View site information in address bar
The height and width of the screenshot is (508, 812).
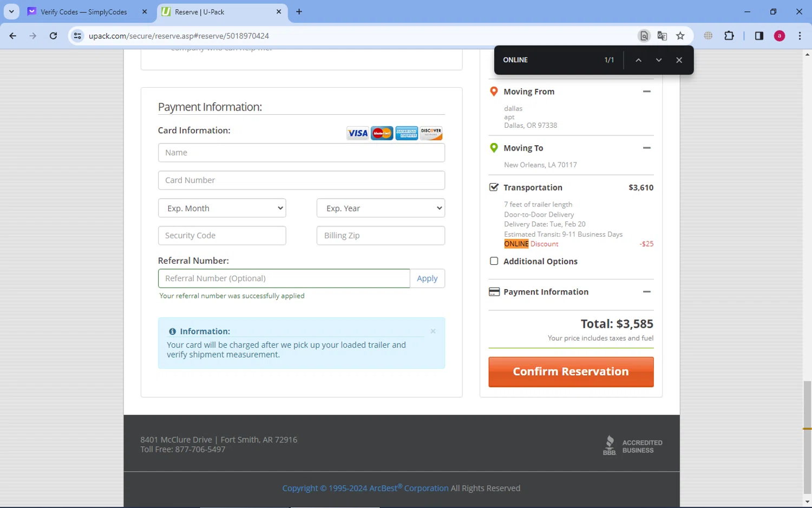point(77,36)
